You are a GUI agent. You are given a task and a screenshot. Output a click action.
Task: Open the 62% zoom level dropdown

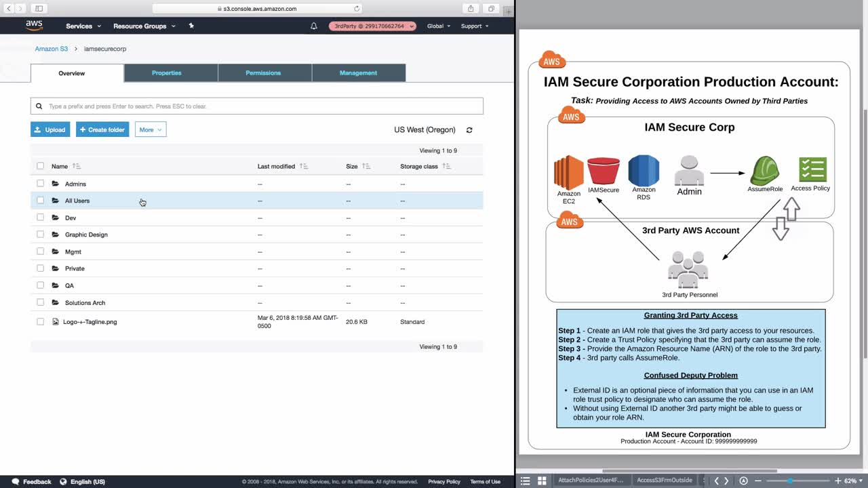pos(852,481)
